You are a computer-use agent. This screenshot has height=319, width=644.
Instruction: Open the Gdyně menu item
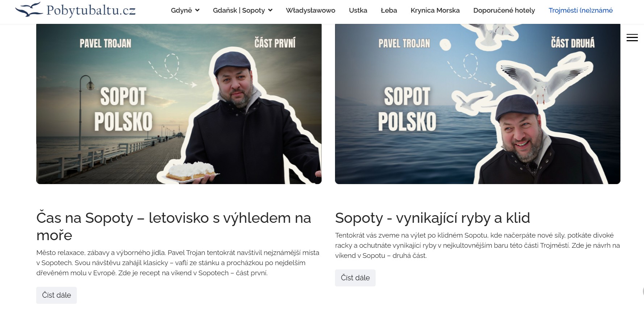(181, 10)
